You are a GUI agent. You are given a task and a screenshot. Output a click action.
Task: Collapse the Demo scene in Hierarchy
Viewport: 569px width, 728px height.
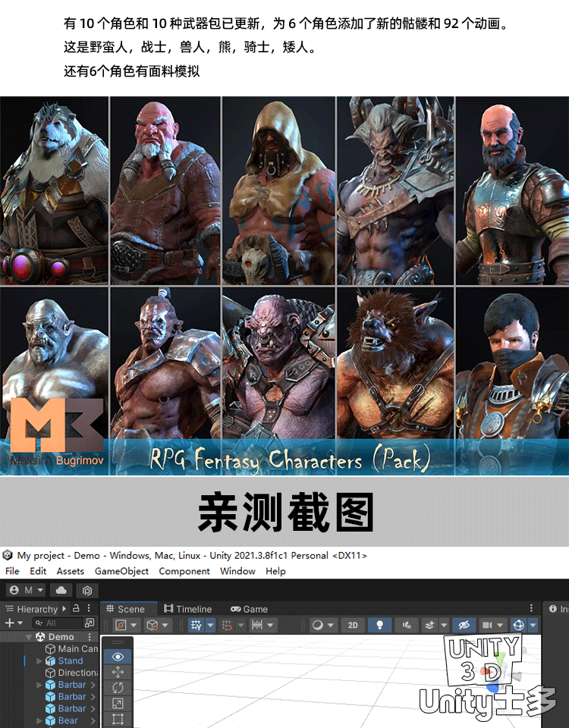pos(28,636)
